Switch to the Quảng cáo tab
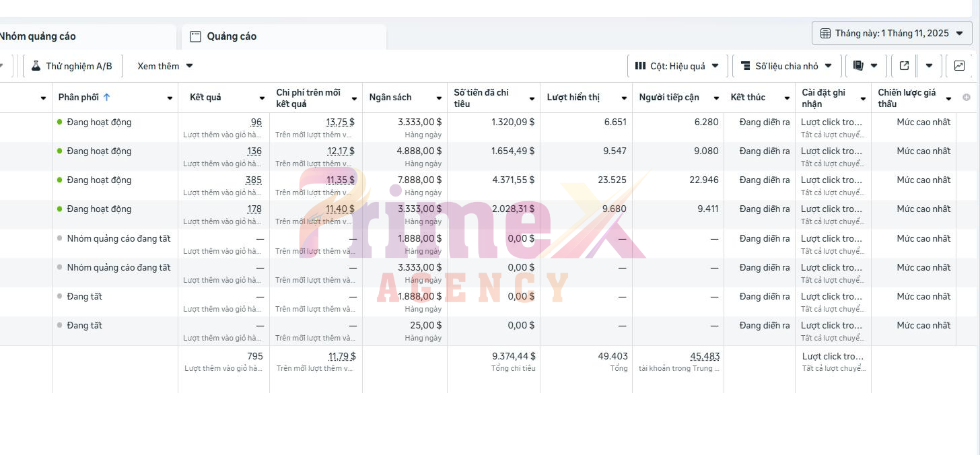 coord(232,36)
